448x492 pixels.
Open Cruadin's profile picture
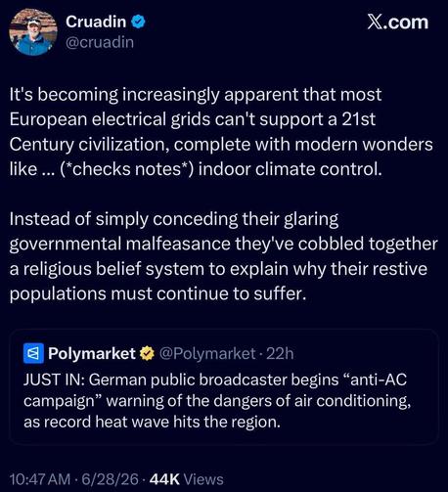[33, 31]
